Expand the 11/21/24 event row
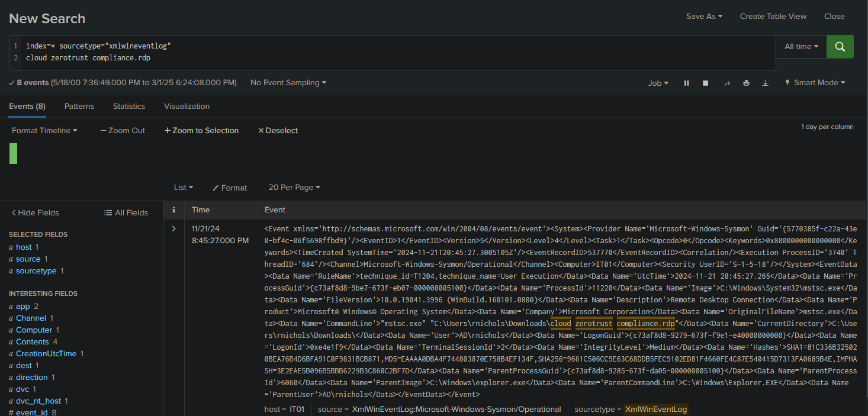This screenshot has width=868, height=416. click(x=173, y=228)
